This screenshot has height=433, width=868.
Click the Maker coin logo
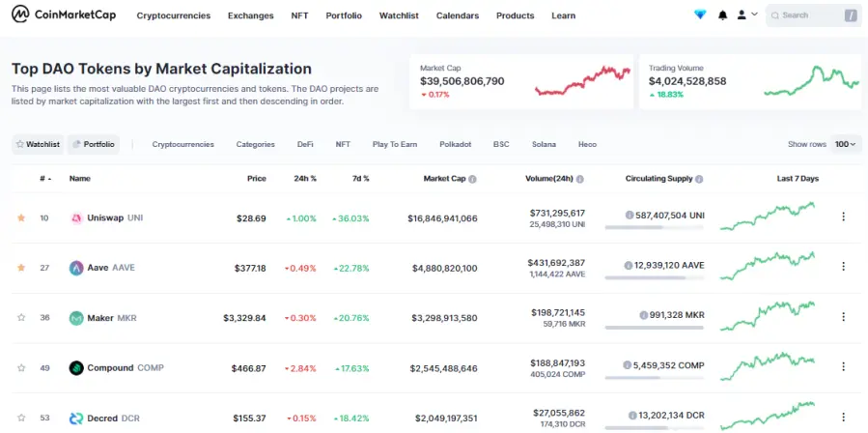click(76, 318)
